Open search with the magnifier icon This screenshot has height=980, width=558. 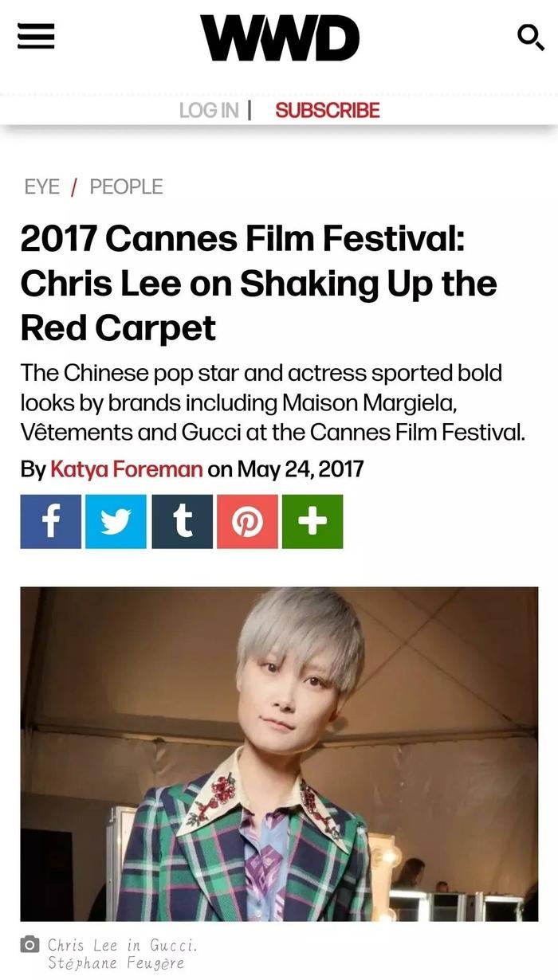pyautogui.click(x=530, y=37)
